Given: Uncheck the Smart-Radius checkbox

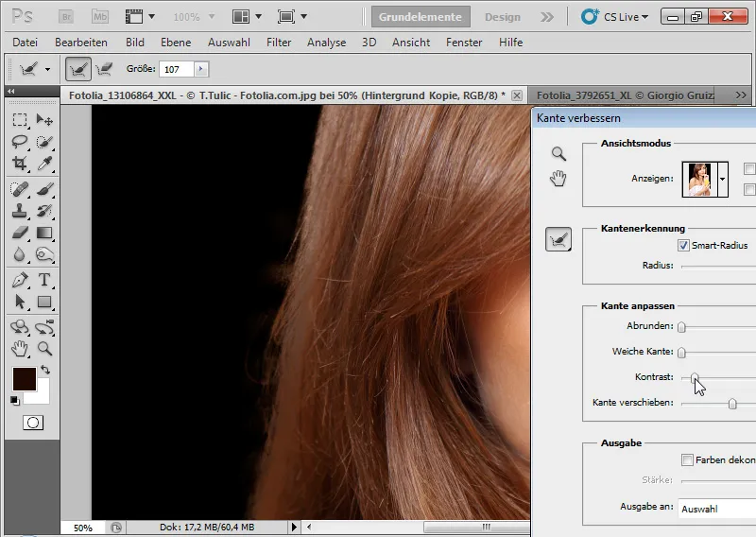Looking at the screenshot, I should coord(683,245).
